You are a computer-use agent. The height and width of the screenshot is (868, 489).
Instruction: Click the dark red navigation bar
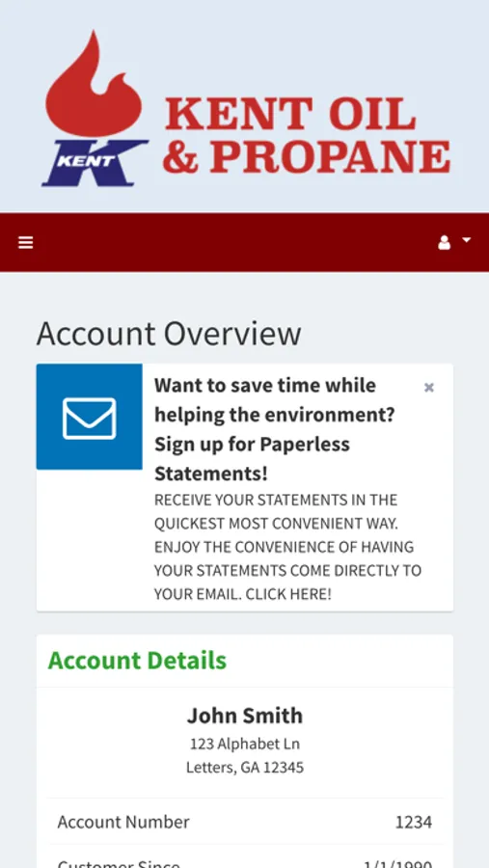click(x=244, y=242)
